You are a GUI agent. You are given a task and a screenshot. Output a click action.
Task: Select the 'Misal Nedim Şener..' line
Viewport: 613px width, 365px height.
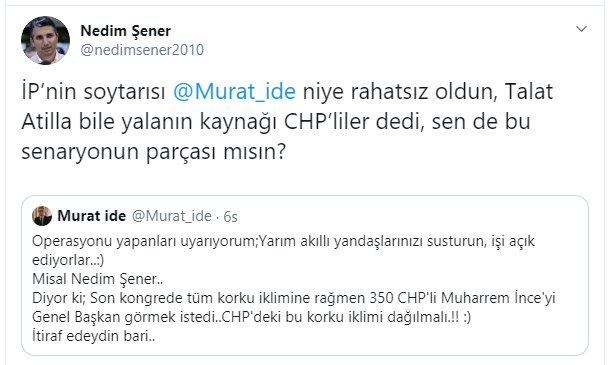pos(97,279)
